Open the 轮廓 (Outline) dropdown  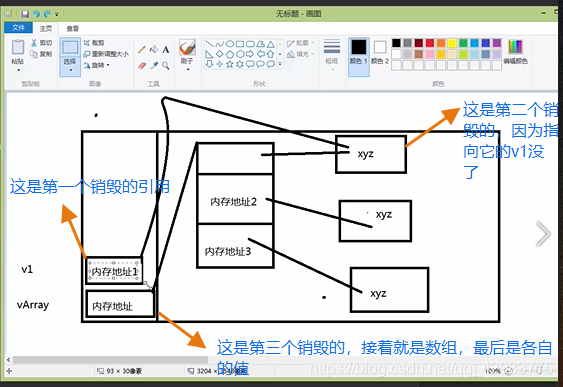click(x=301, y=43)
